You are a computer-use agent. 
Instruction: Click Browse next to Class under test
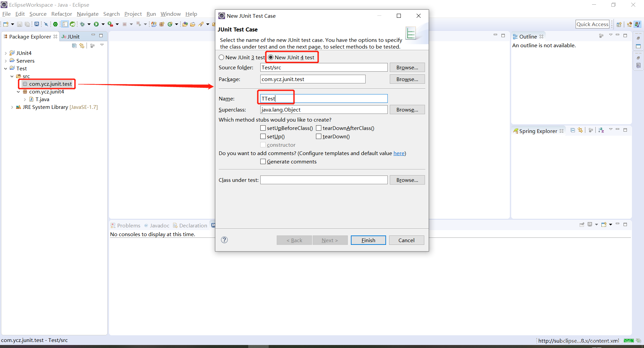point(407,180)
